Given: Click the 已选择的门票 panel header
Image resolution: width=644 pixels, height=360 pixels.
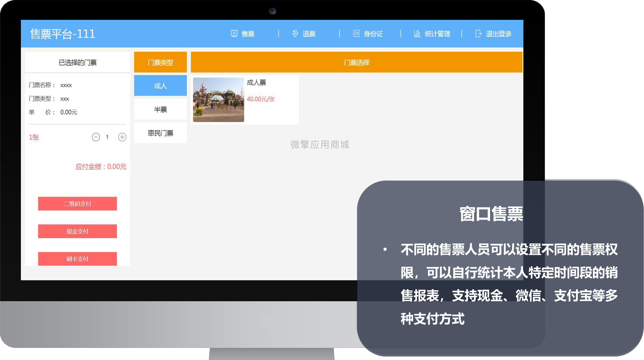Looking at the screenshot, I should 77,62.
